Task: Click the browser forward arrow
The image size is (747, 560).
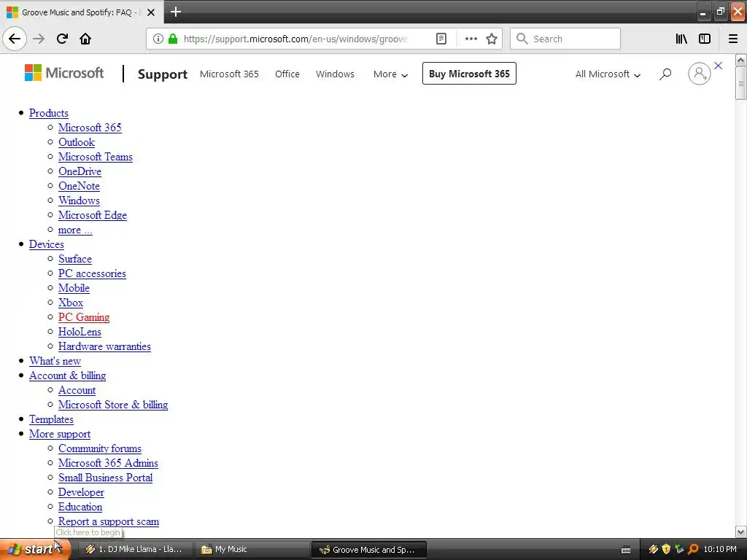Action: (x=39, y=39)
